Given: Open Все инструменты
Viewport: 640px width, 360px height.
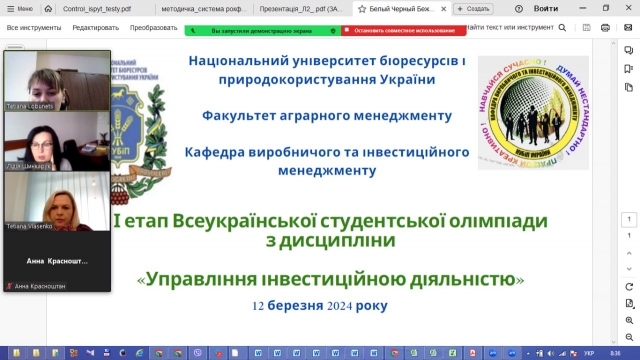Looking at the screenshot, I should pos(34,27).
